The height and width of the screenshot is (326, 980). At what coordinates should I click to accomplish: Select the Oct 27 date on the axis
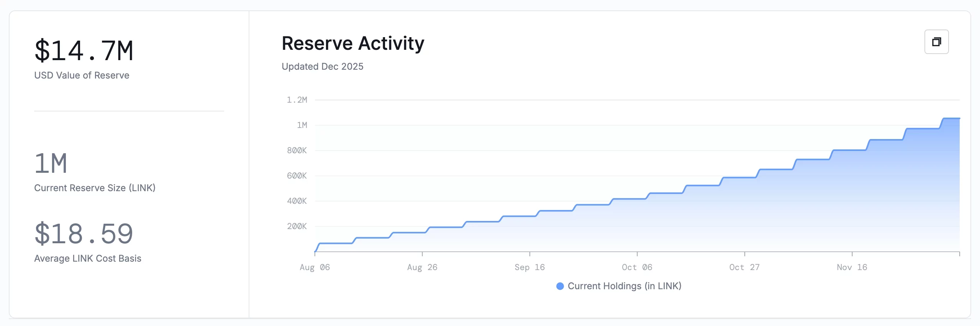tap(744, 267)
